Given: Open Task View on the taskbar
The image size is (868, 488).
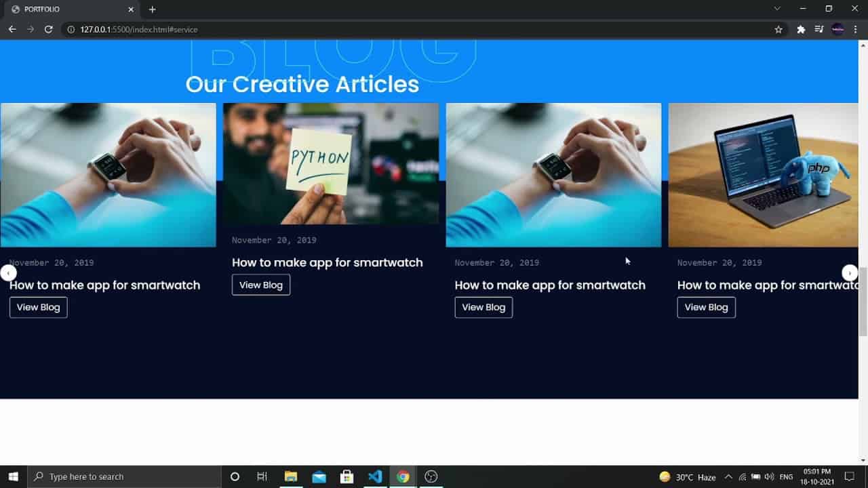Looking at the screenshot, I should [262, 476].
